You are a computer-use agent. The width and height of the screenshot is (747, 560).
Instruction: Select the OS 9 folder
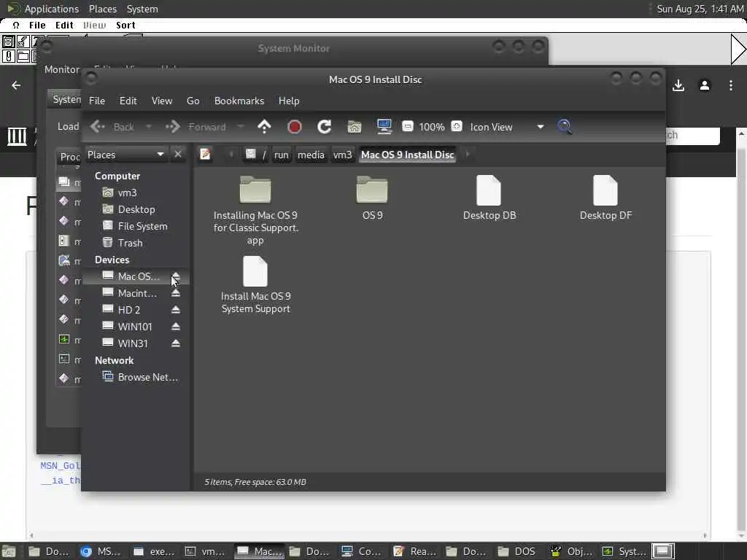(372, 198)
